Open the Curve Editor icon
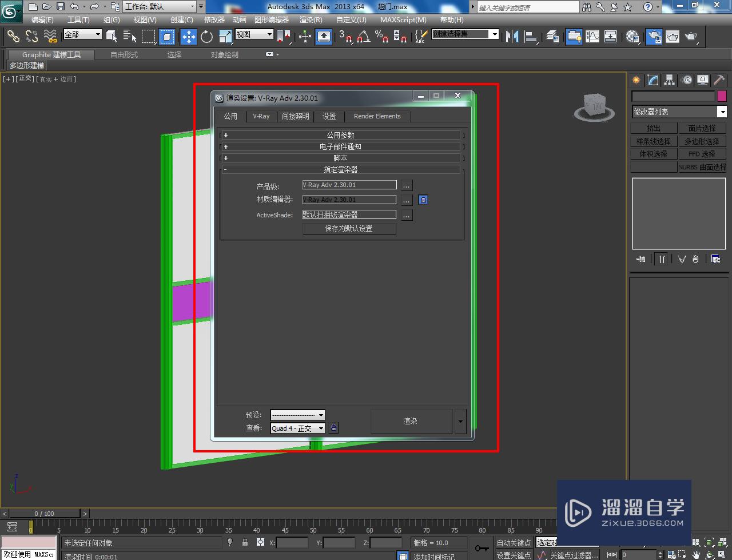The height and width of the screenshot is (560, 732). (592, 36)
